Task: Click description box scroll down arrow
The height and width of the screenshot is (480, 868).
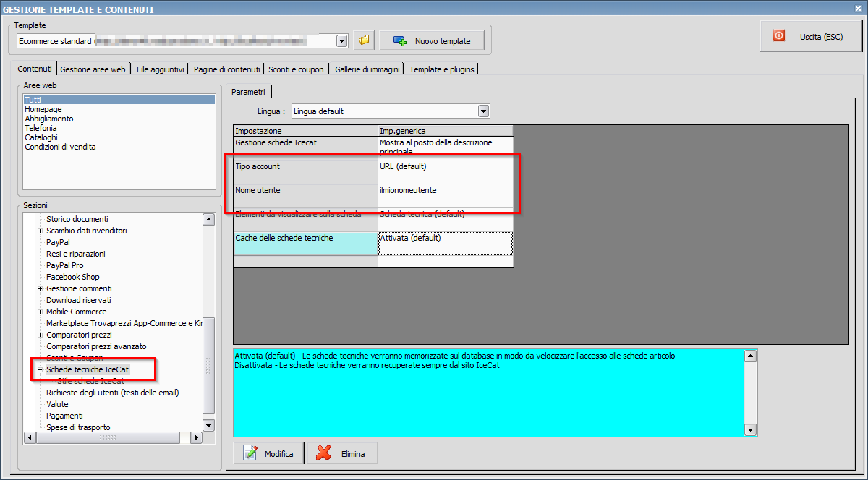Action: tap(751, 430)
